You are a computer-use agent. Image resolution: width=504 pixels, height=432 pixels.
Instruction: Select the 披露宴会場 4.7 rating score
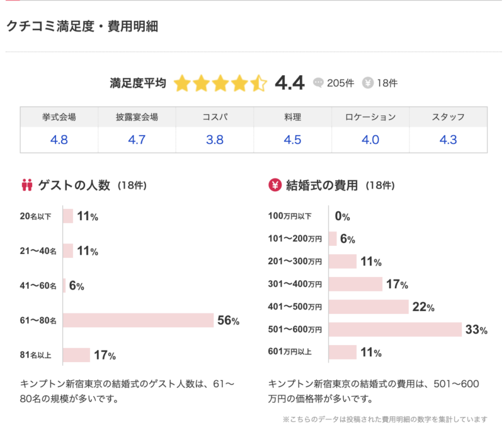coord(137,140)
